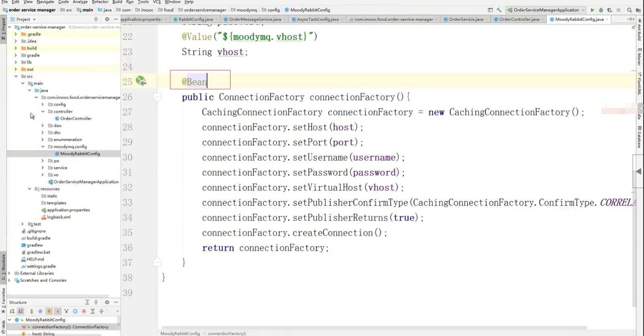Switch to RabbitConfig.java tab
The height and width of the screenshot is (336, 644).
pos(196,19)
